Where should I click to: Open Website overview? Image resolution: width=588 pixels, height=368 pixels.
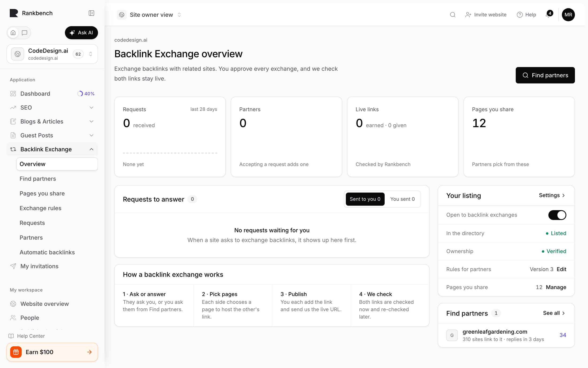pos(52,304)
